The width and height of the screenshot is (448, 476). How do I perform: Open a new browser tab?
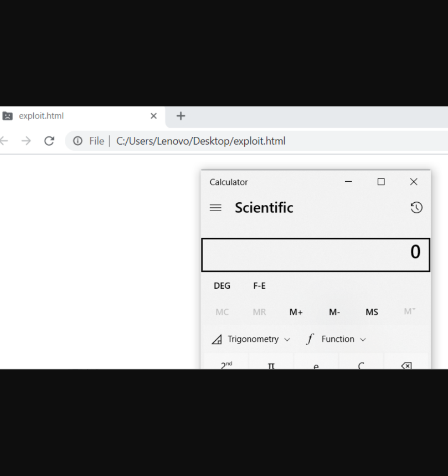[181, 116]
